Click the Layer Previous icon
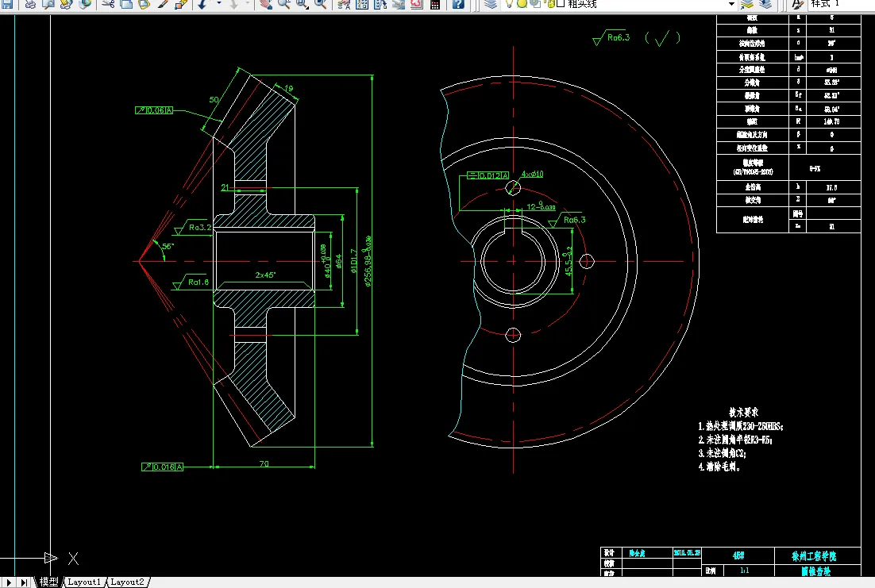The width and height of the screenshot is (875, 588). 765,5
